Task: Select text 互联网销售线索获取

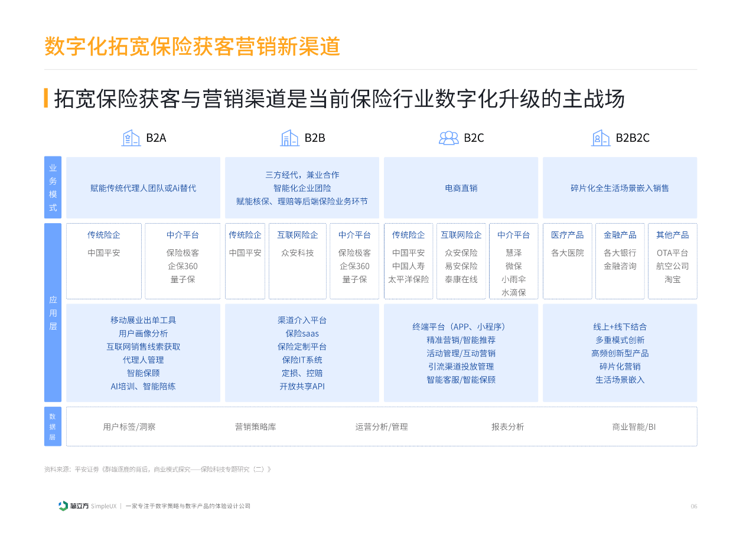Action: pos(143,347)
